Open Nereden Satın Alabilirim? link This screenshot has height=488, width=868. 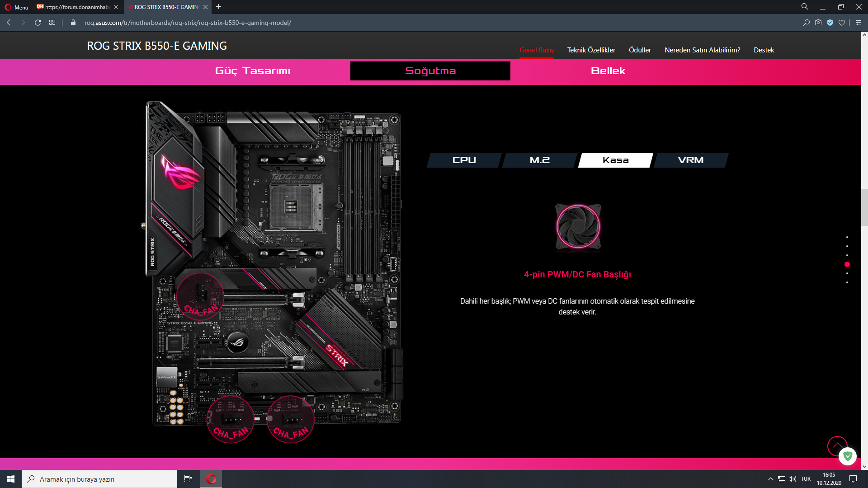point(702,50)
